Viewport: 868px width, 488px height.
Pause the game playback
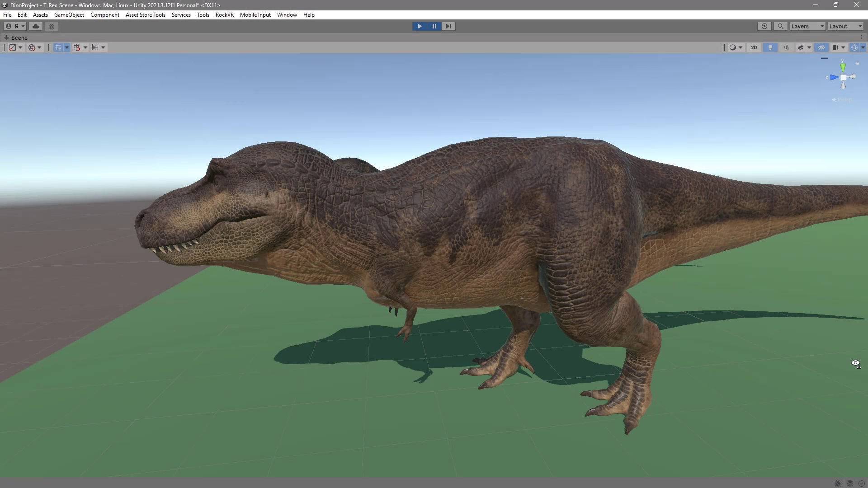434,26
